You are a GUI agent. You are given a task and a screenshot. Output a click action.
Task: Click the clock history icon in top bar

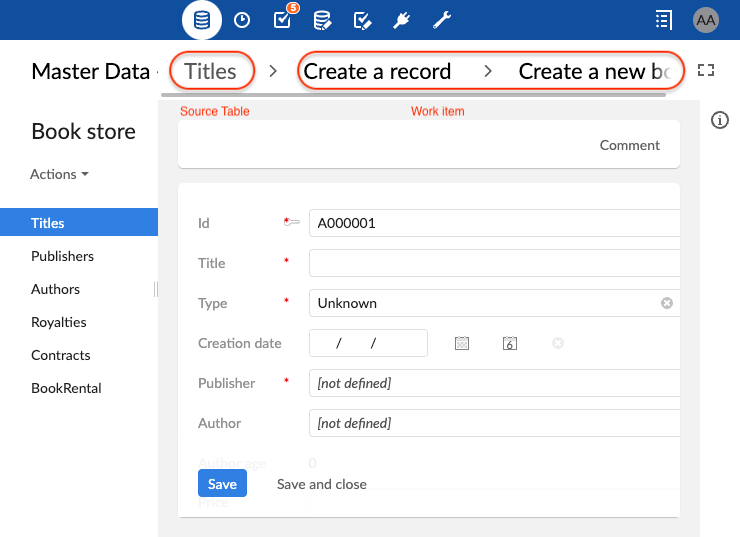click(242, 20)
